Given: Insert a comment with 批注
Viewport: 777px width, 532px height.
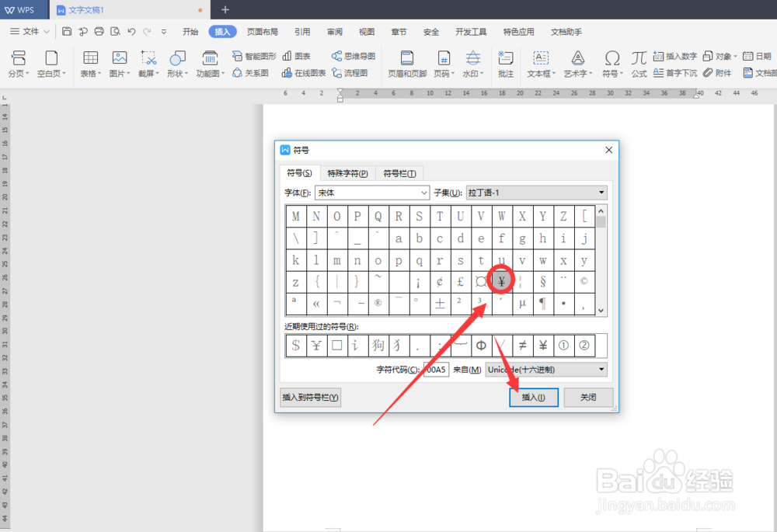Looking at the screenshot, I should click(506, 64).
